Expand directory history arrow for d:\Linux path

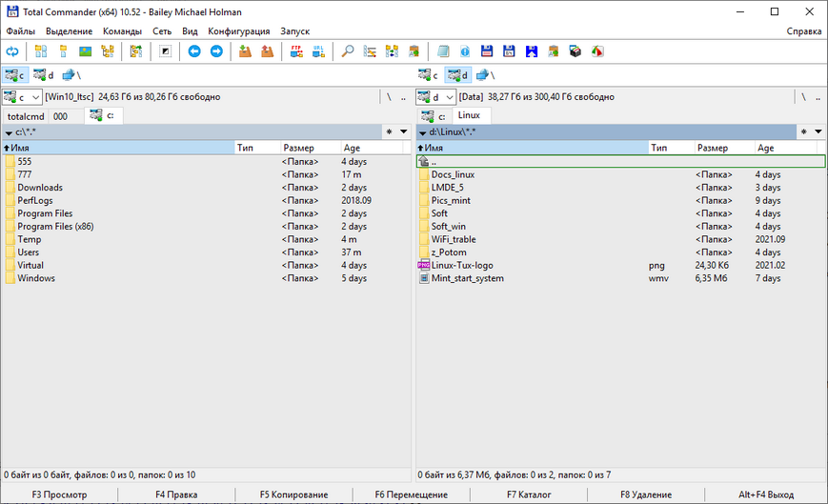point(818,131)
